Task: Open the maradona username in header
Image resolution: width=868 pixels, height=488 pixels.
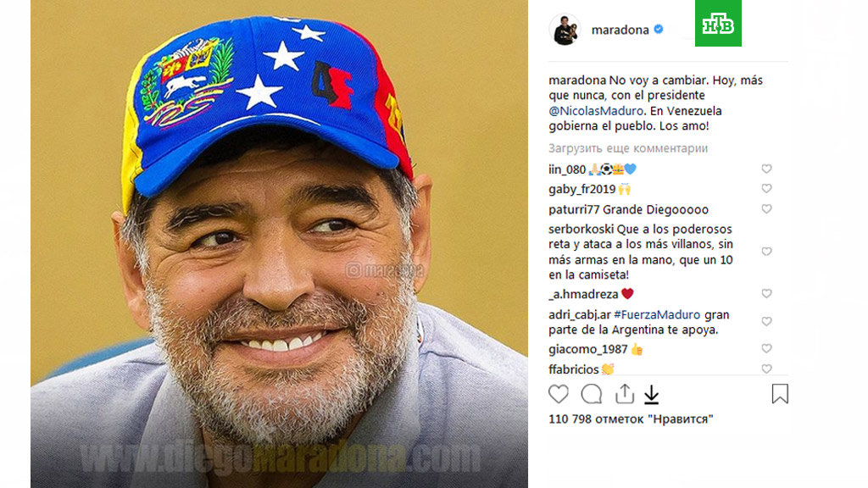Action: click(x=620, y=30)
